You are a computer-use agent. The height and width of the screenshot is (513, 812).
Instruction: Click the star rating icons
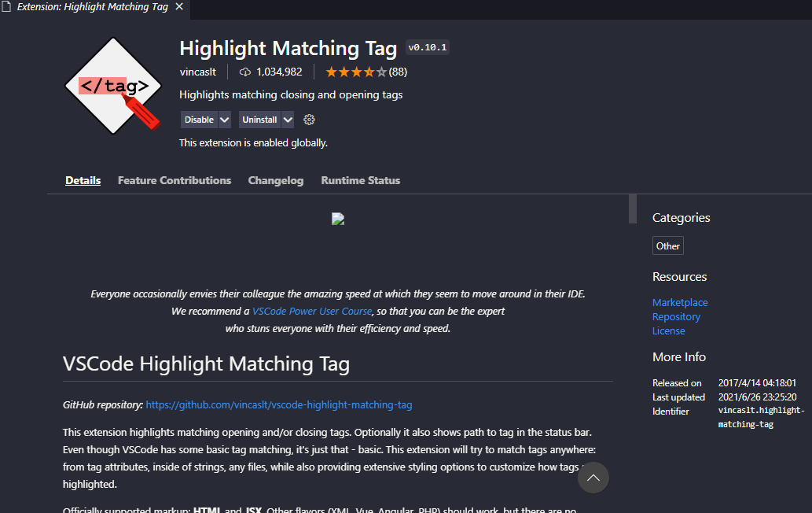point(355,72)
